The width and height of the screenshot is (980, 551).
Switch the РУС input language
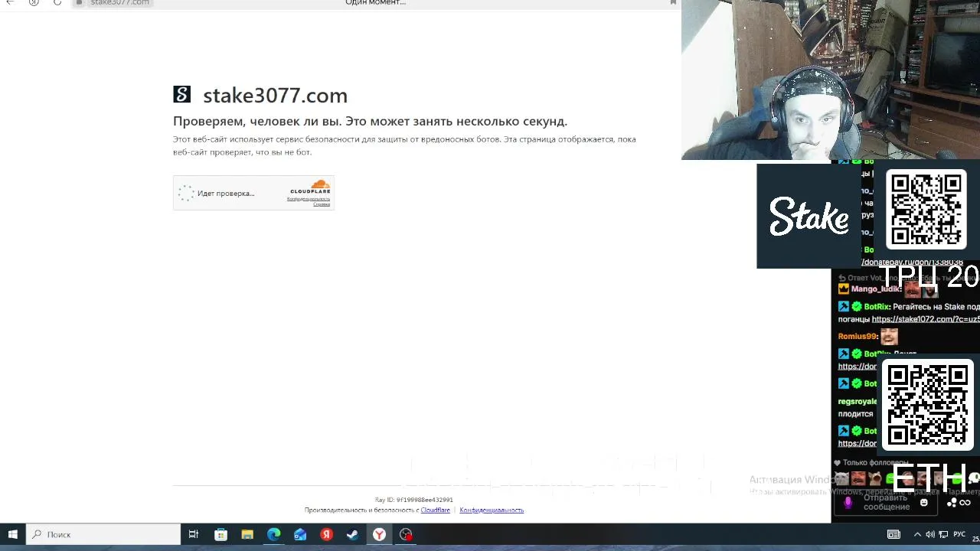(x=959, y=534)
